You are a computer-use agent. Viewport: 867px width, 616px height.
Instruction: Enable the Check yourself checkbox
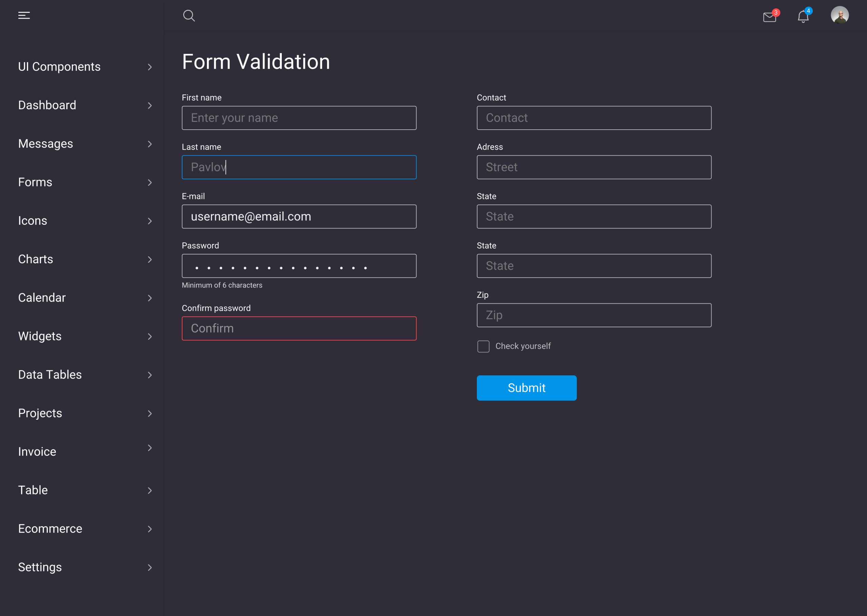[483, 346]
